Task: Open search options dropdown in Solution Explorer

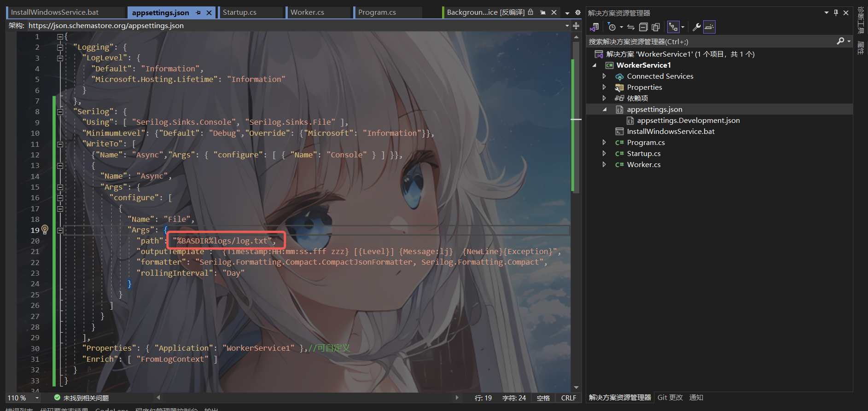Action: [x=849, y=41]
